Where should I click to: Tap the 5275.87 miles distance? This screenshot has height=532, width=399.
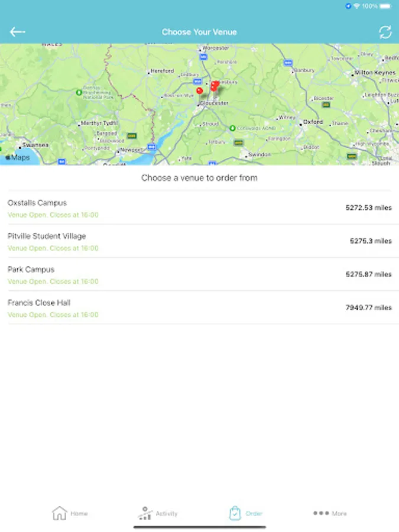(x=368, y=274)
